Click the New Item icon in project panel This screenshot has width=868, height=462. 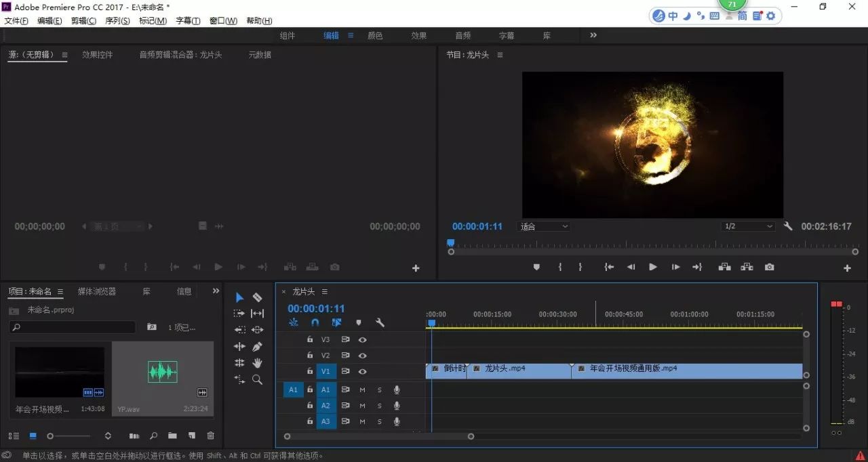(x=192, y=436)
